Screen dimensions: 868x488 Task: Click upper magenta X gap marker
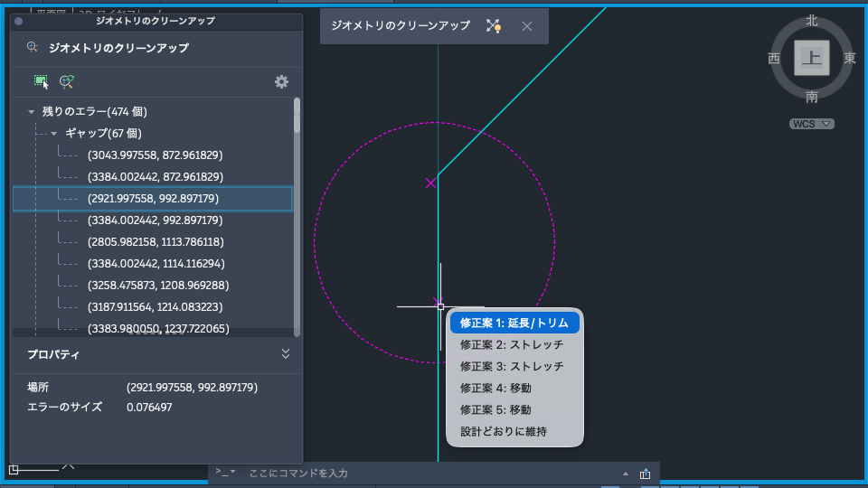(x=430, y=183)
